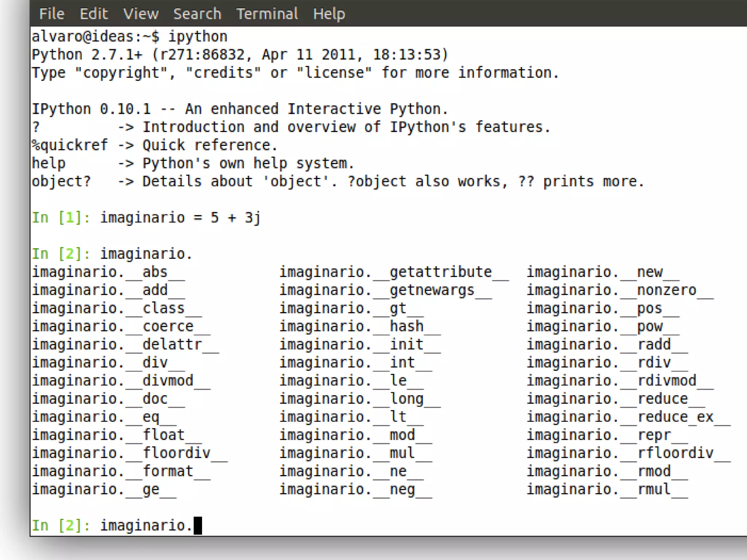
Task: Click the imaginario.__rmul__ completion entry
Action: pos(607,489)
